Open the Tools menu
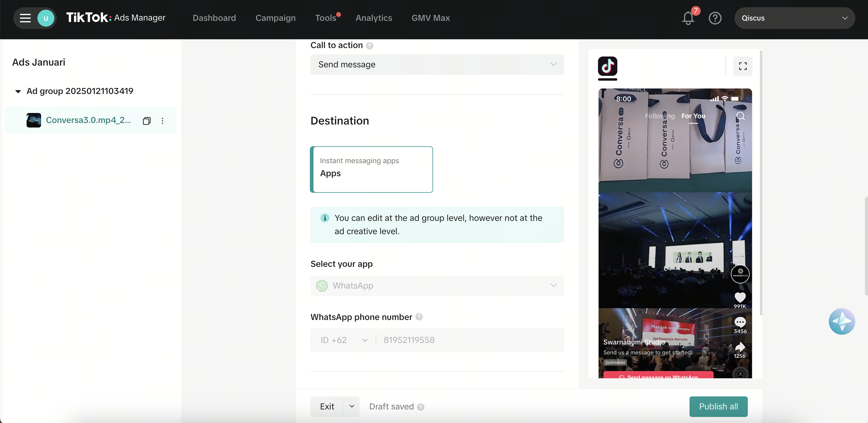 326,18
